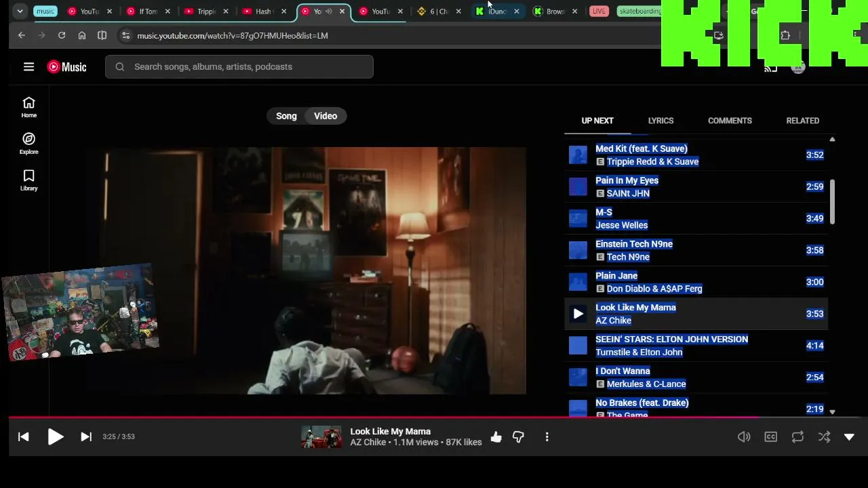Like Look Like My Mama
868x488 pixels.
(496, 437)
